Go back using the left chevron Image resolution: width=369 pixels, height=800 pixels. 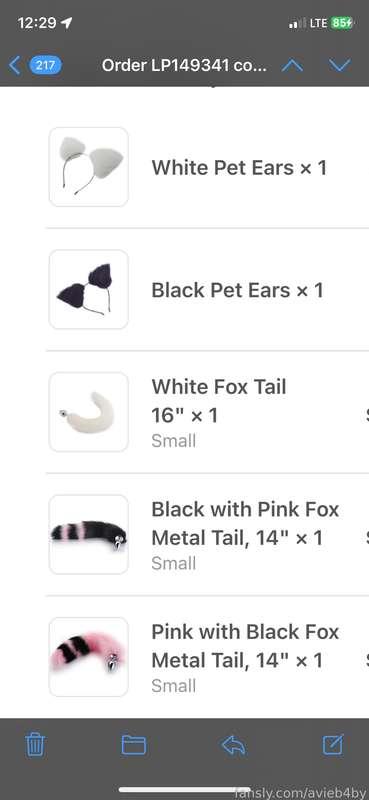[15, 65]
